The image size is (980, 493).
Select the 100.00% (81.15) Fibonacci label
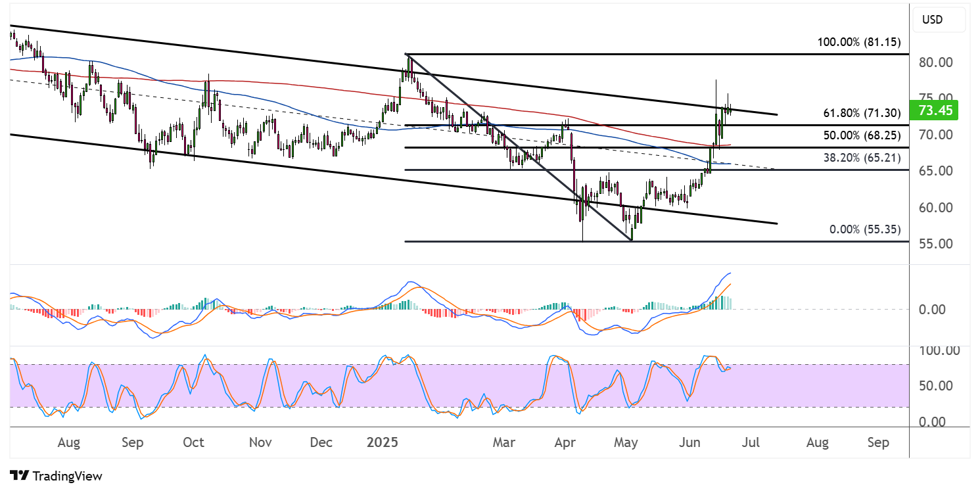point(859,42)
